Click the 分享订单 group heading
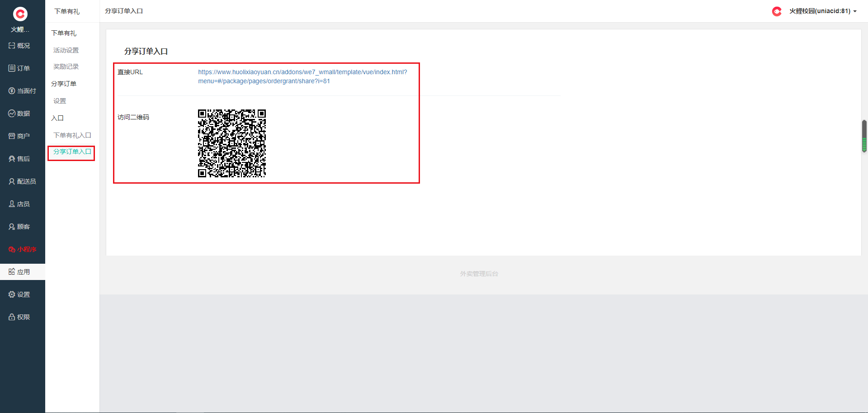The height and width of the screenshot is (413, 868). [x=64, y=84]
